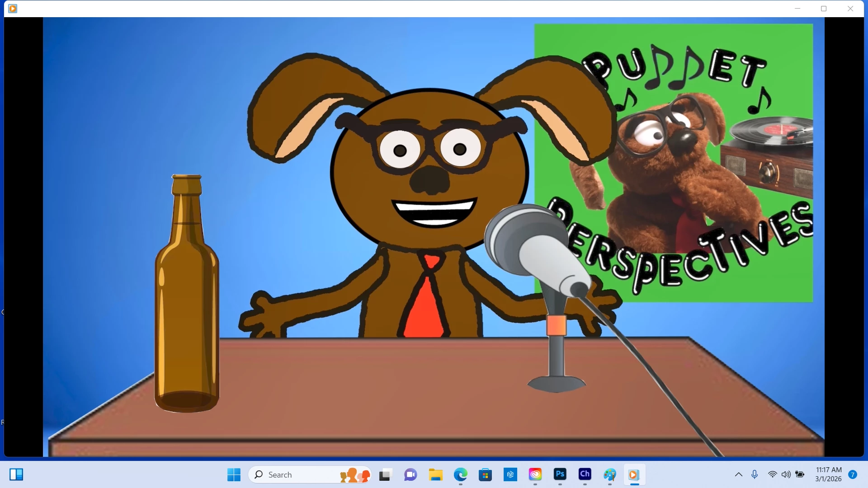The height and width of the screenshot is (488, 868).
Task: Open the notification badge showing 7
Action: click(x=853, y=474)
